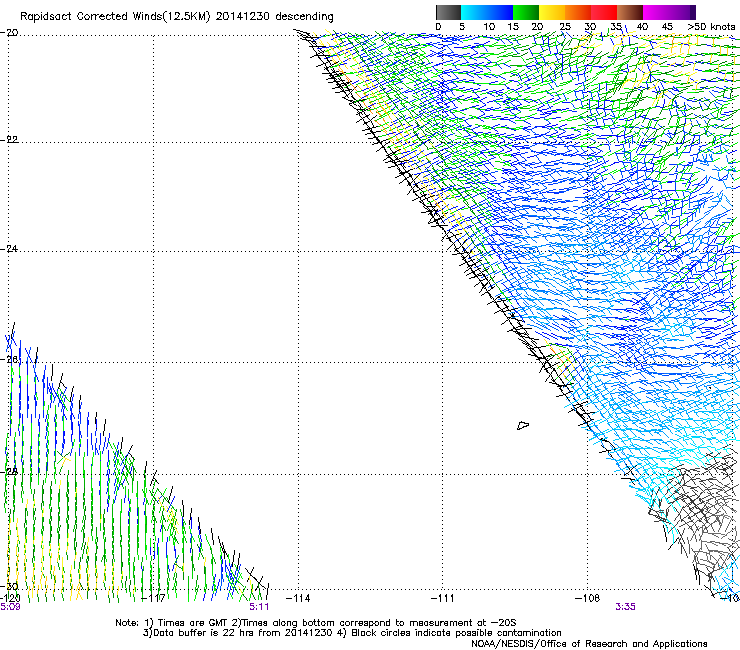This screenshot has height=650, width=740.
Task: Click the date '20141230' in the title
Action: coord(243,17)
